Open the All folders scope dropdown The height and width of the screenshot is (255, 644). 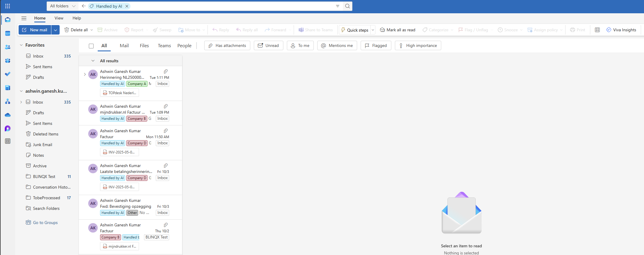[63, 6]
